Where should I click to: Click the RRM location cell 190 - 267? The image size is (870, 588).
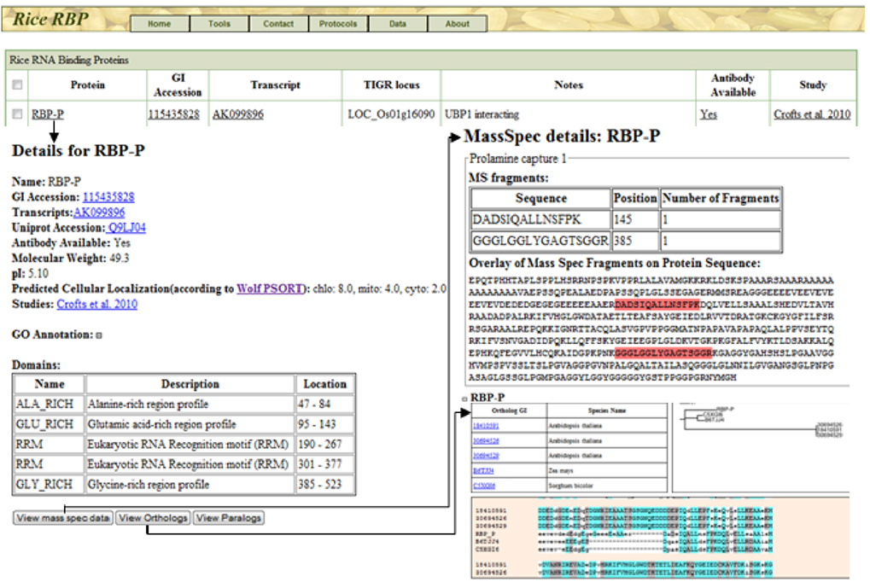point(325,445)
